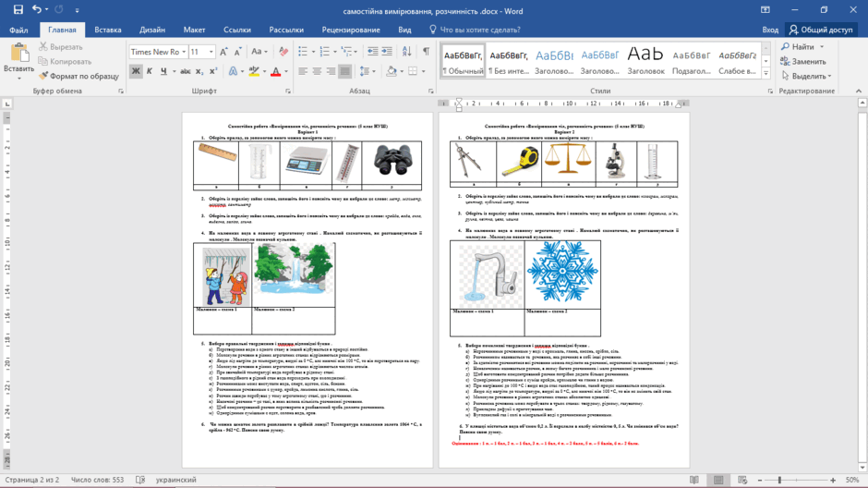This screenshot has height=488, width=868.
Task: Decrease paragraph indent
Action: (x=372, y=52)
